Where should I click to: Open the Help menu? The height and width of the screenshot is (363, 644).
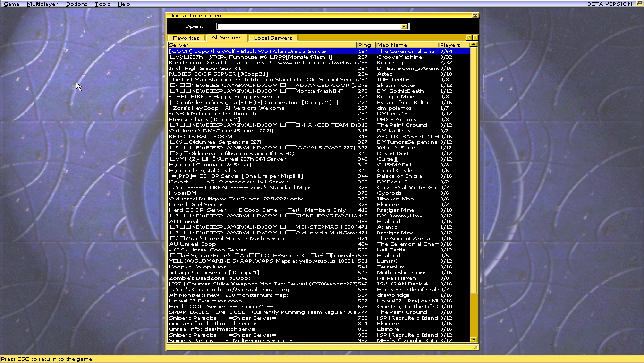124,4
